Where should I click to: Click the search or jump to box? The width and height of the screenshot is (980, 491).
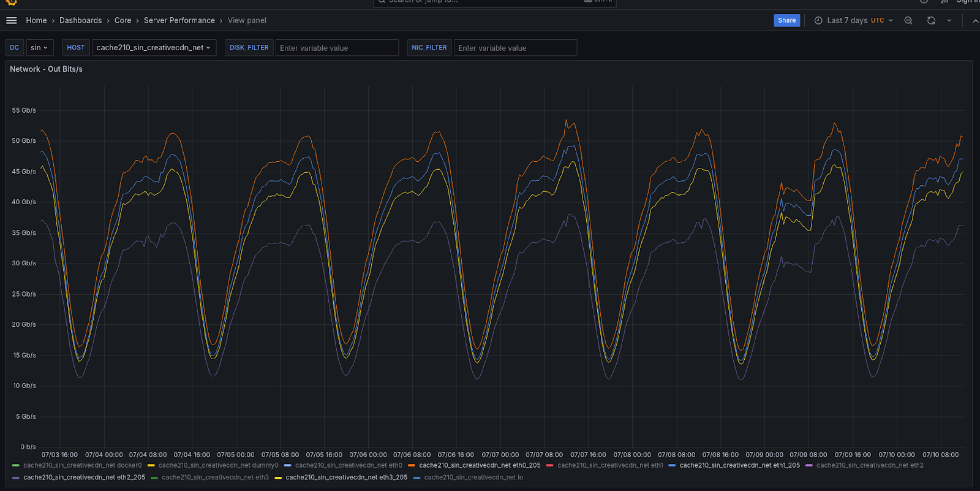pos(494,2)
